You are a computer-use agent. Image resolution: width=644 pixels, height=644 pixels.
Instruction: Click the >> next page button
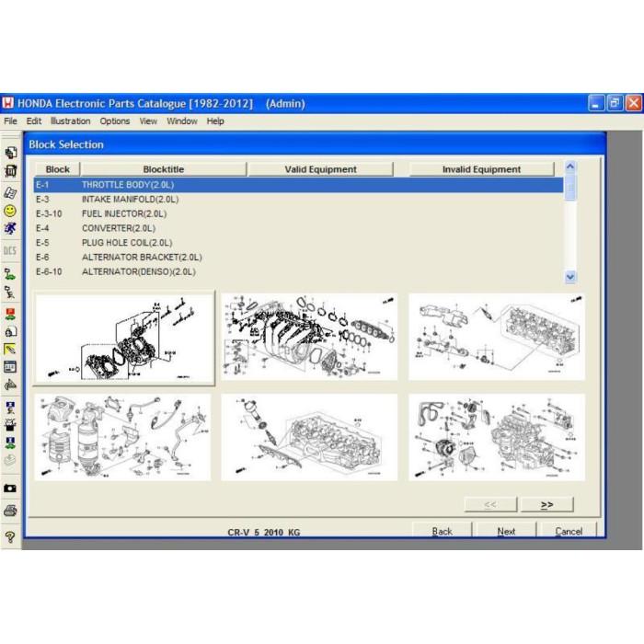point(546,504)
